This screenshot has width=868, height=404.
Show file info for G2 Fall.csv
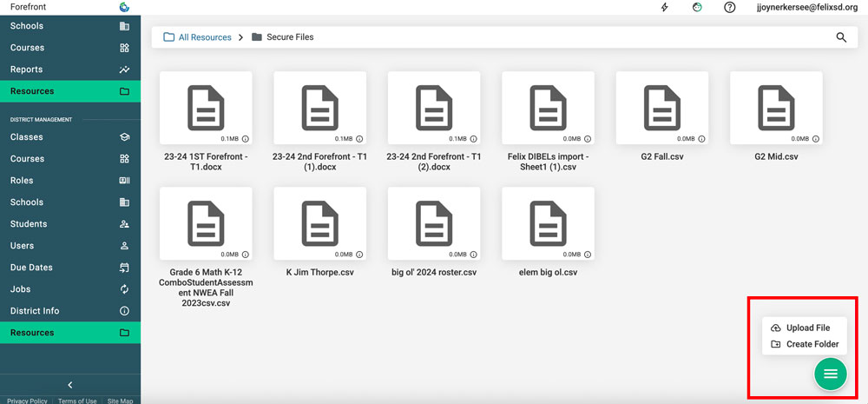coord(701,138)
